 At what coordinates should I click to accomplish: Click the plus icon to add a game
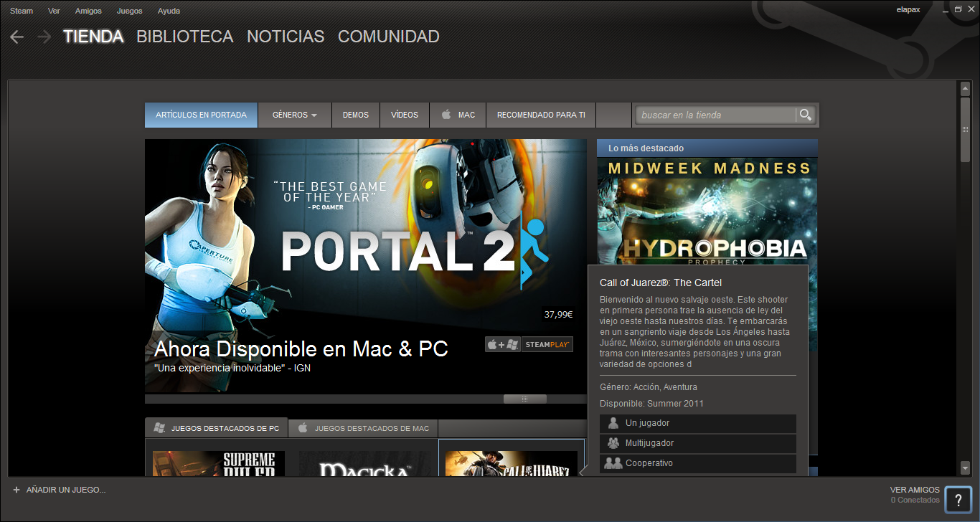[17, 490]
